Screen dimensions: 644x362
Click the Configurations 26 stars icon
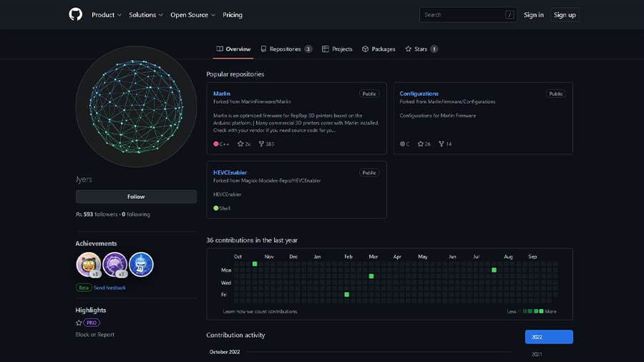click(x=421, y=144)
